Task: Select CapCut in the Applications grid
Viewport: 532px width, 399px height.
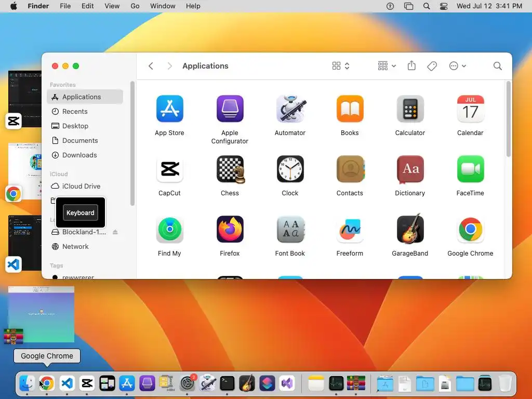Action: [x=170, y=169]
